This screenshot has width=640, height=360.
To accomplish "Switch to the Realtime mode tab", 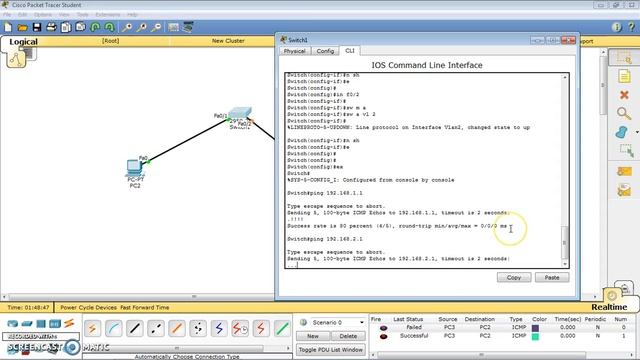I will click(x=609, y=307).
